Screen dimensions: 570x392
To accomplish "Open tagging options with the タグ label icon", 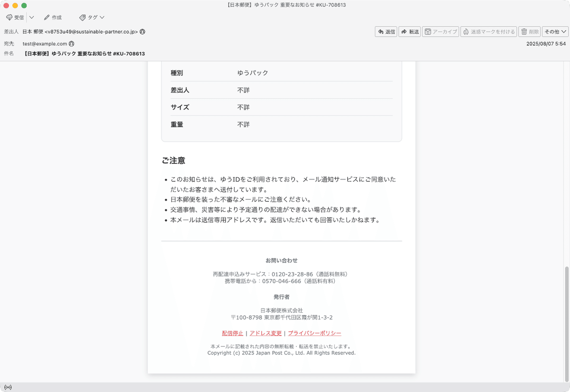I will pos(88,17).
